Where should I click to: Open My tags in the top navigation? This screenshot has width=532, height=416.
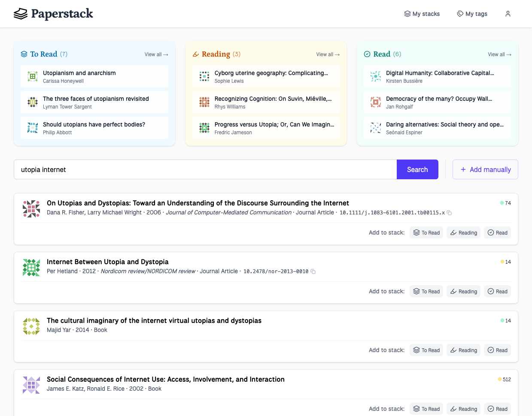coord(472,14)
